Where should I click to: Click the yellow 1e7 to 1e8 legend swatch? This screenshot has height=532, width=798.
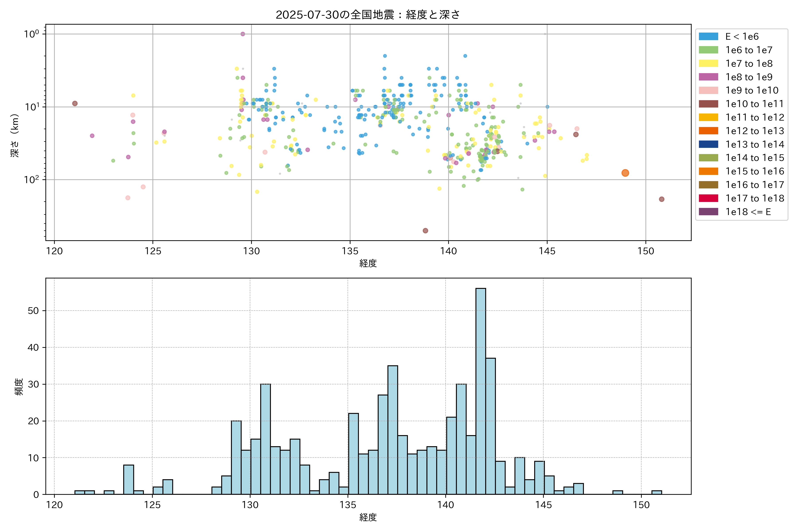point(708,63)
